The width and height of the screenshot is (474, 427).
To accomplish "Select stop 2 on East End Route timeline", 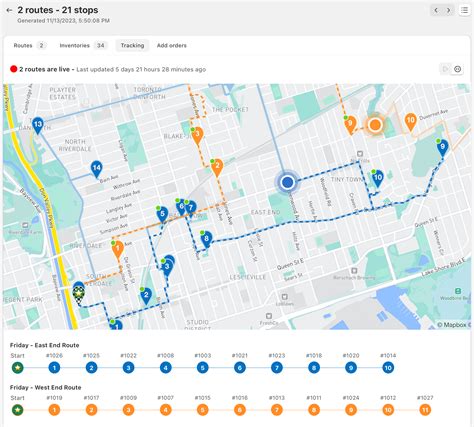I will pos(91,368).
